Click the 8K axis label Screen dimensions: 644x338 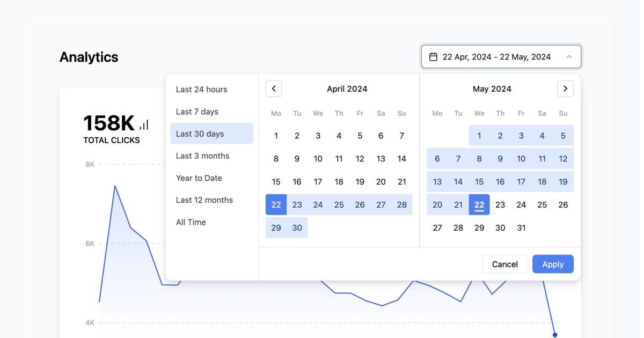(90, 164)
